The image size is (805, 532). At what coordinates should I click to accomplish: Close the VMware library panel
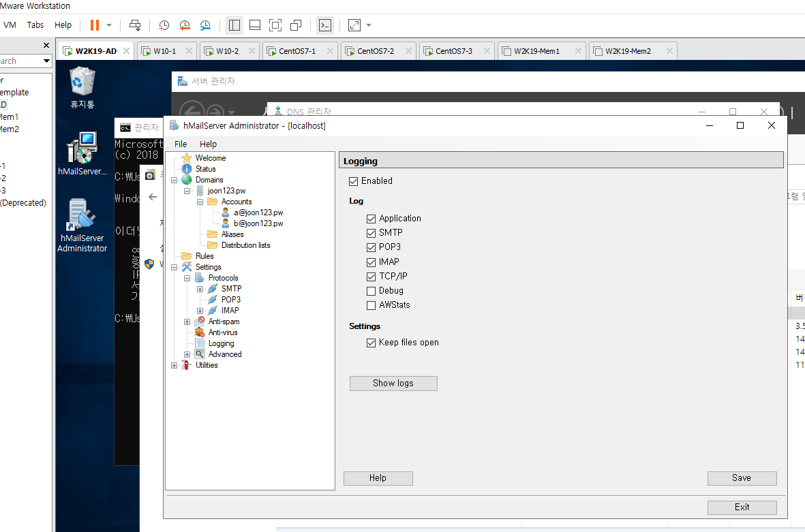pos(46,46)
